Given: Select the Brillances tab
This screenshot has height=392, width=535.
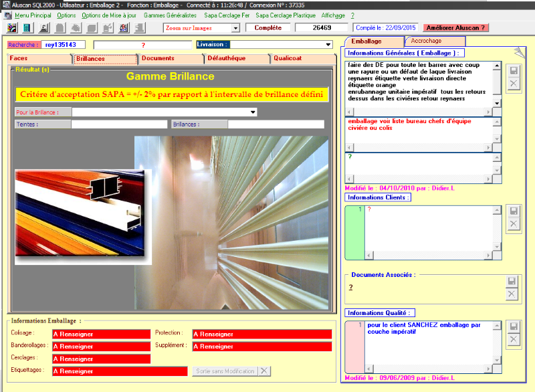Looking at the screenshot, I should click(x=105, y=59).
